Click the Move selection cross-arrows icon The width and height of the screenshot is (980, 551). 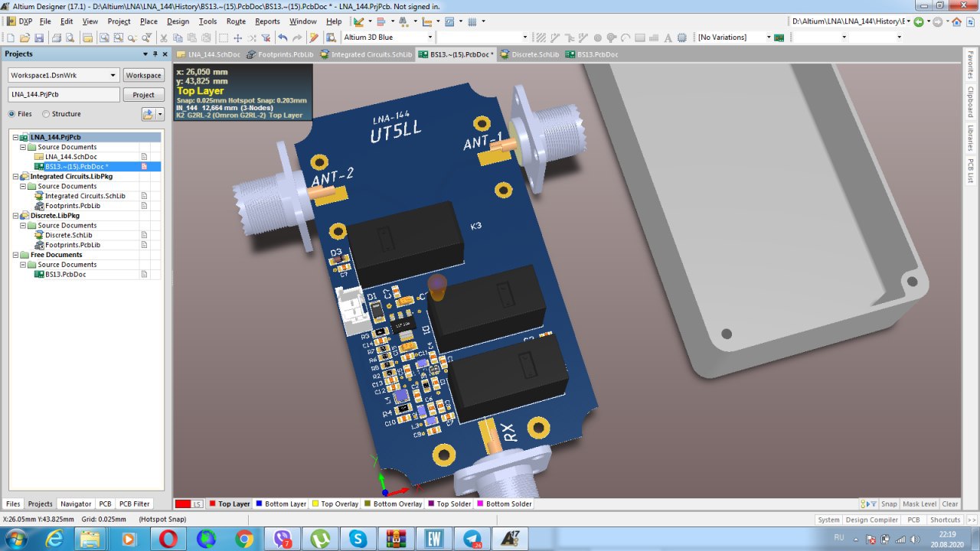coord(237,37)
